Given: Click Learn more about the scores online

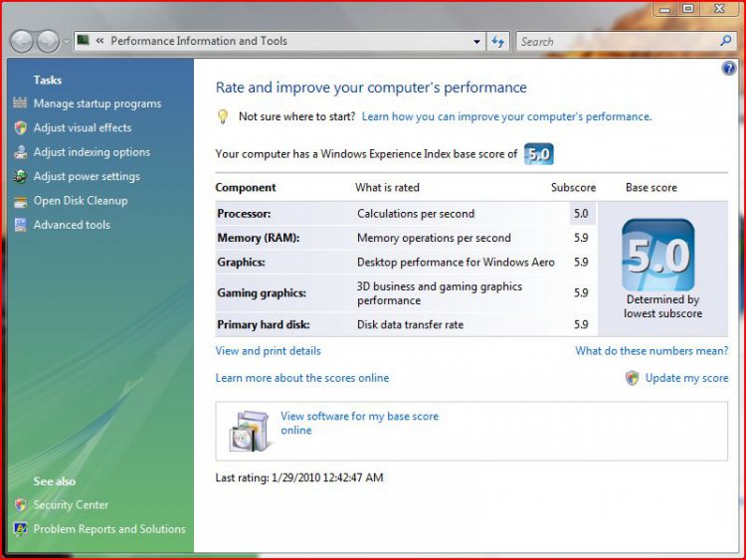Looking at the screenshot, I should click(302, 378).
